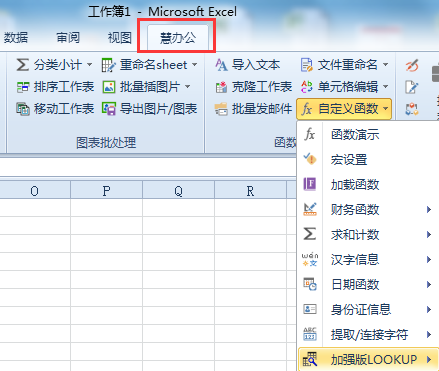
Task: Switch to the 视图 ribbon tab
Action: coord(120,37)
